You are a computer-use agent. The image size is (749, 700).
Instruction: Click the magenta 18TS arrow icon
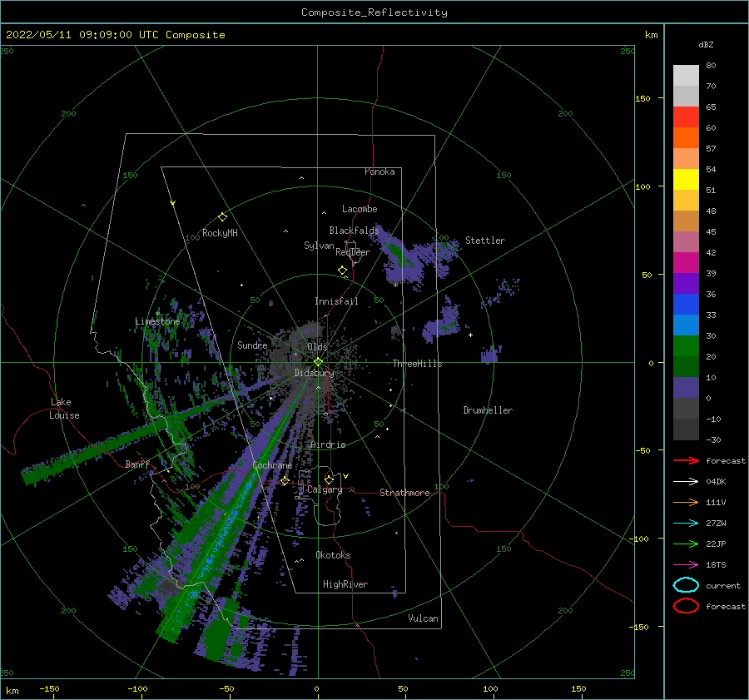(x=686, y=565)
